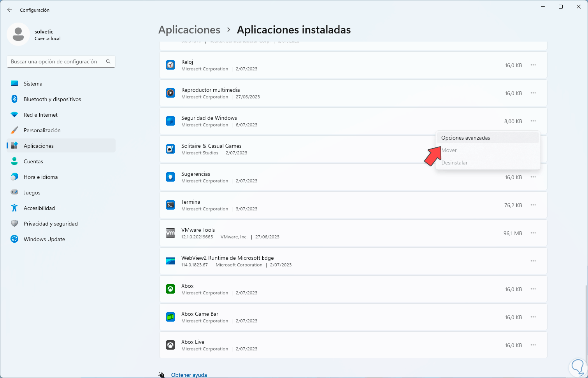Image resolution: width=588 pixels, height=378 pixels.
Task: Click the 96,1 MB size value
Action: point(513,233)
